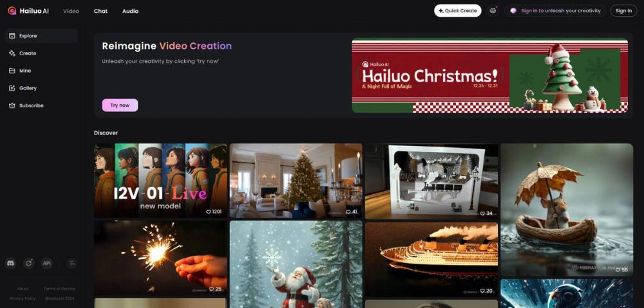The width and height of the screenshot is (644, 308).
Task: Click the Try now button
Action: pos(120,105)
